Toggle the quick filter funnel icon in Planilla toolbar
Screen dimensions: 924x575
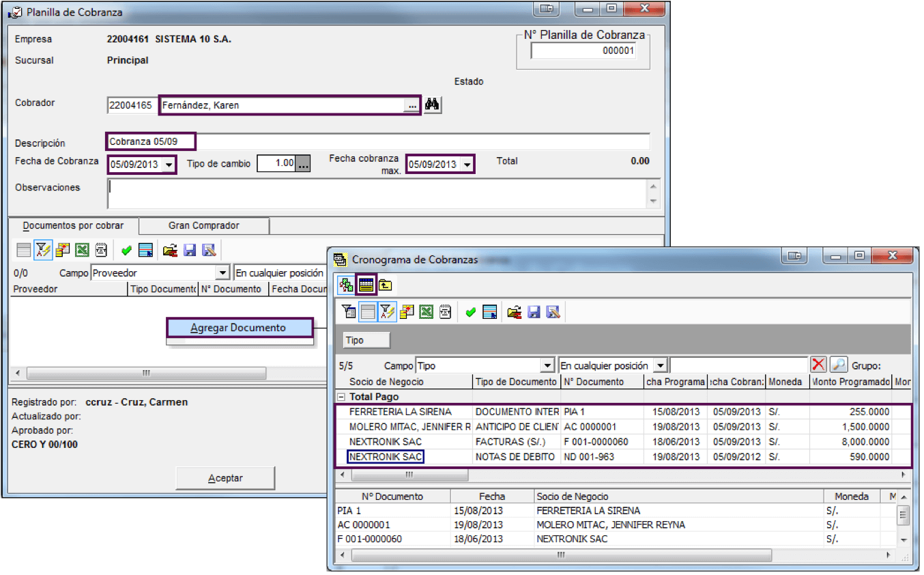tap(43, 250)
